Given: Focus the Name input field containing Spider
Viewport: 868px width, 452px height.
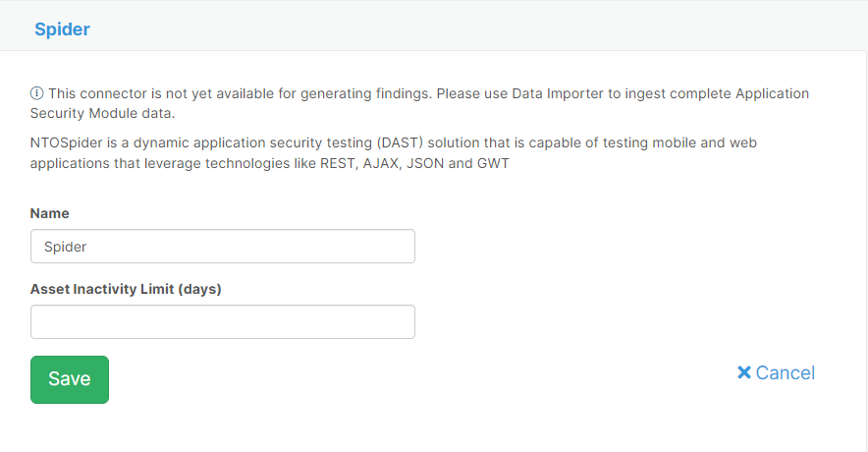Looking at the screenshot, I should [223, 247].
